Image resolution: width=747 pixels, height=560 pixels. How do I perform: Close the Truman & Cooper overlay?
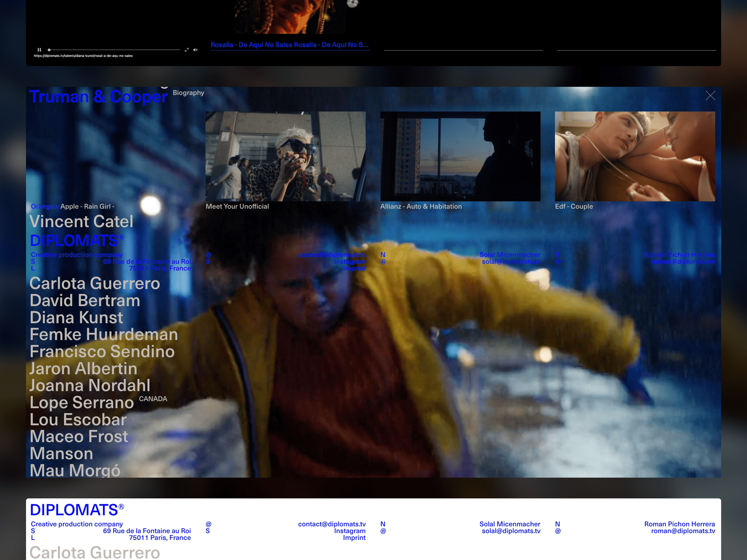710,96
